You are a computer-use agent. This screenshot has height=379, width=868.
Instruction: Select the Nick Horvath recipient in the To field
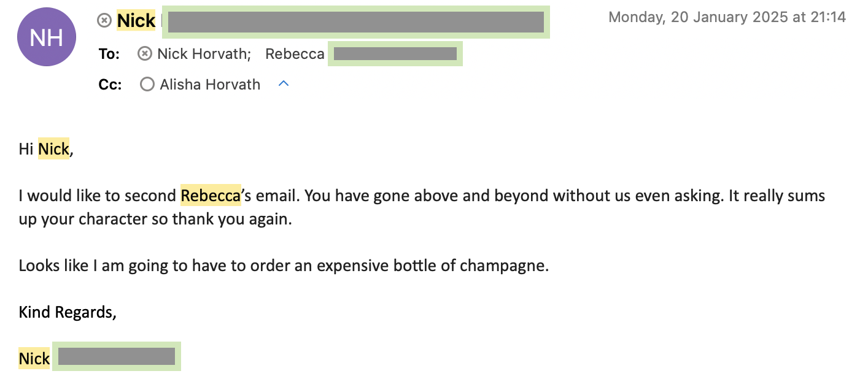pyautogui.click(x=203, y=54)
